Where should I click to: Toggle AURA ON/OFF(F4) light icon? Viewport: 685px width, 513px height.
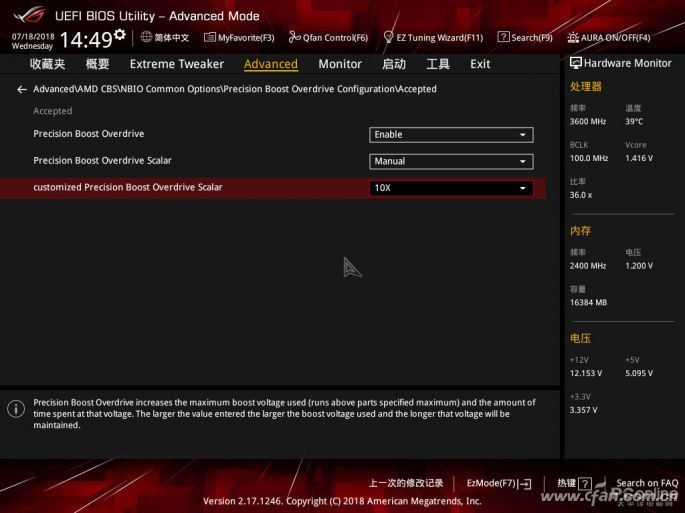573,38
